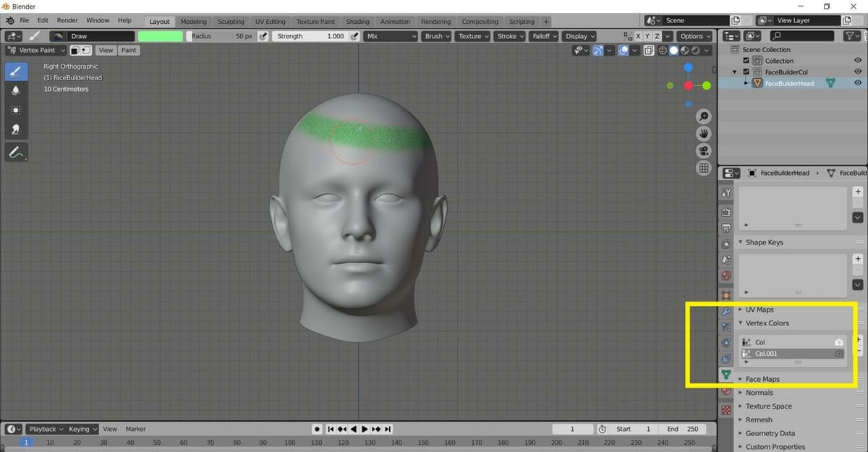Switch to the Sculpting workspace tab
The image size is (868, 452).
(x=231, y=22)
